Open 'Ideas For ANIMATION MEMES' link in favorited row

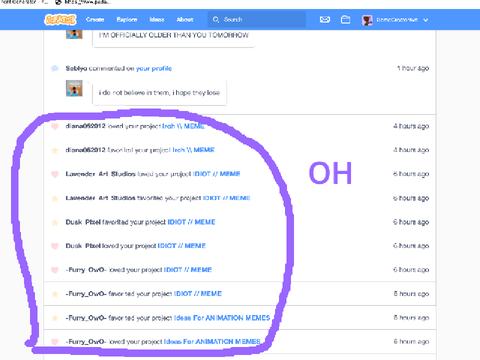click(222, 318)
